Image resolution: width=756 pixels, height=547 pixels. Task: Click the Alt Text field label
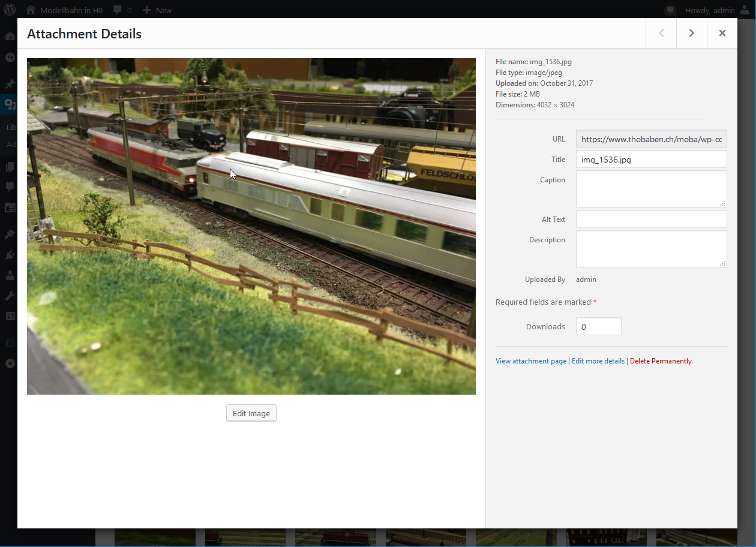coord(553,220)
